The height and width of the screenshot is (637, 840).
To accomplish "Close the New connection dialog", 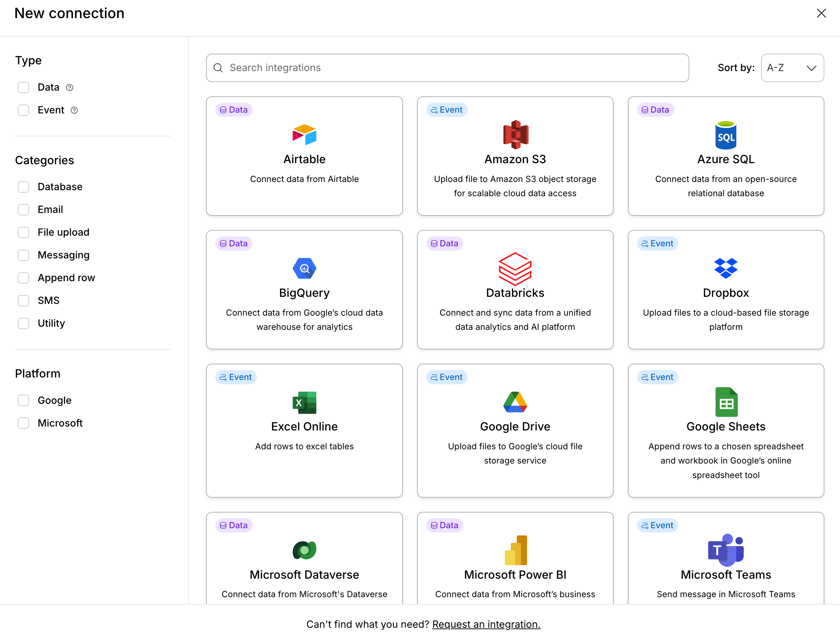I will click(x=822, y=13).
